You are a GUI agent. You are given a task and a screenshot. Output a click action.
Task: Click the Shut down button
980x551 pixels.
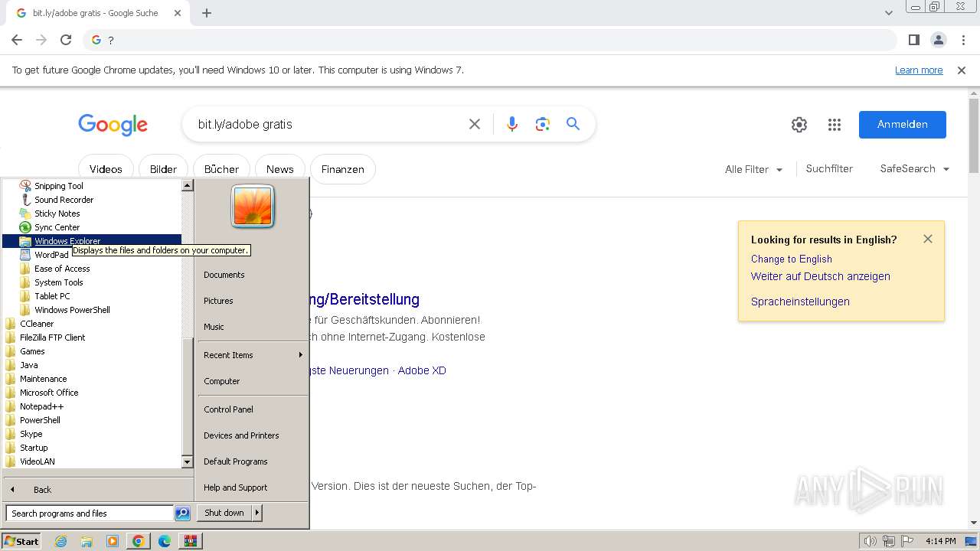(x=224, y=513)
